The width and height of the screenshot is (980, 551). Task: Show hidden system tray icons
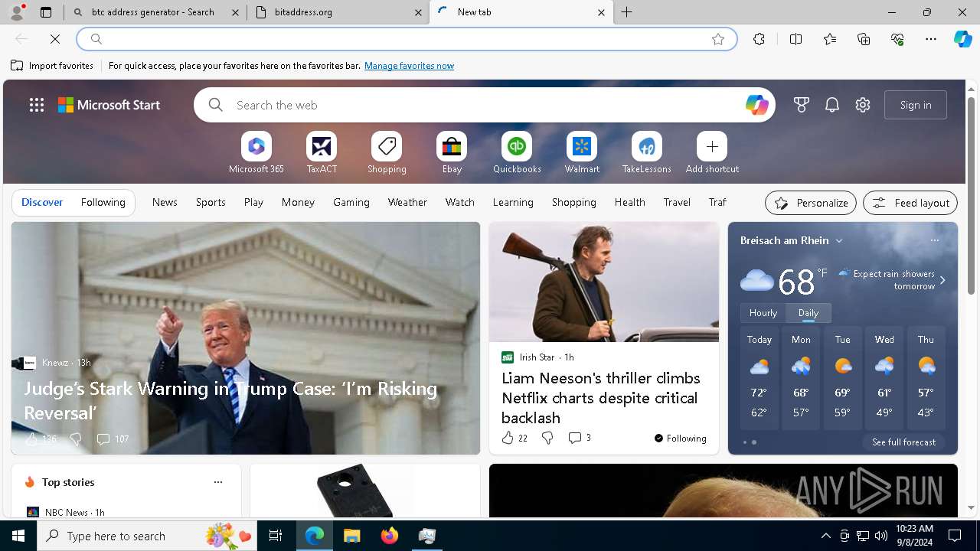(825, 536)
